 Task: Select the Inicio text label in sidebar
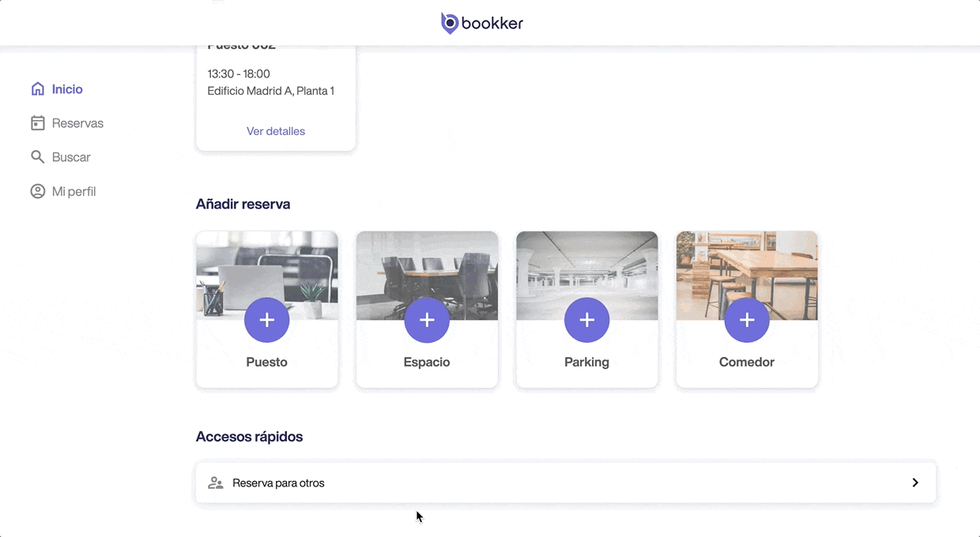(x=67, y=89)
